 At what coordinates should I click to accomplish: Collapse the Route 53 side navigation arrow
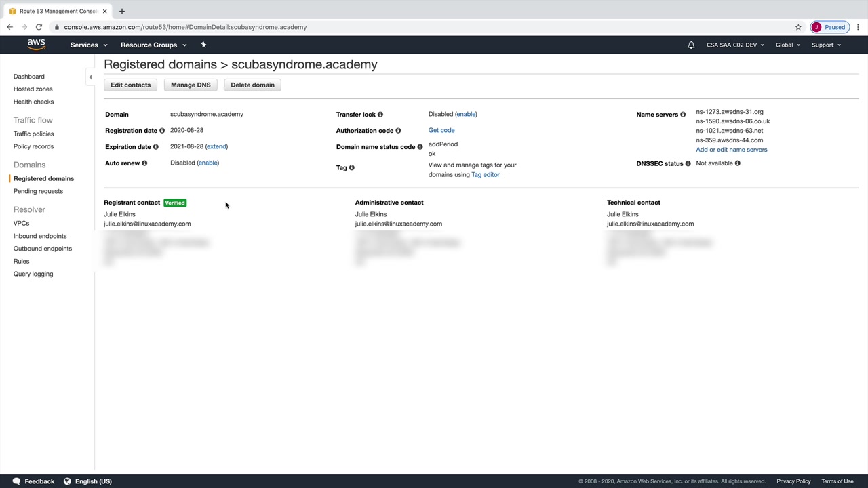[x=90, y=77]
